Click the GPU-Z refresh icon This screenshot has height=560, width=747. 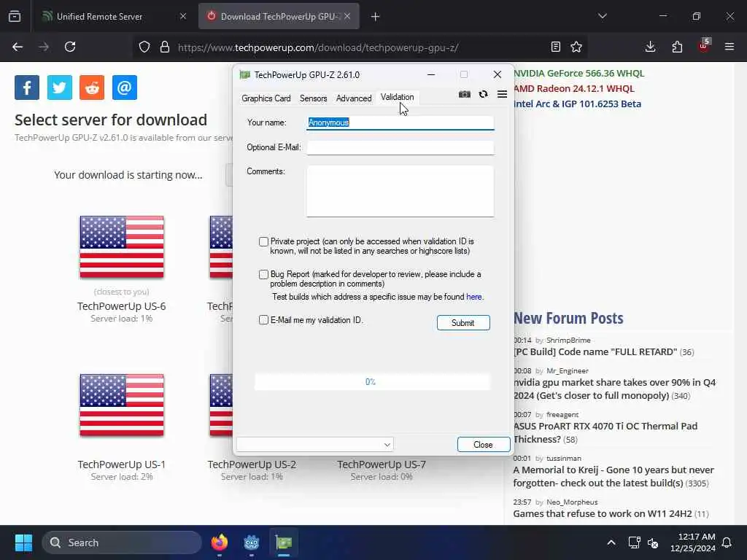pos(483,94)
